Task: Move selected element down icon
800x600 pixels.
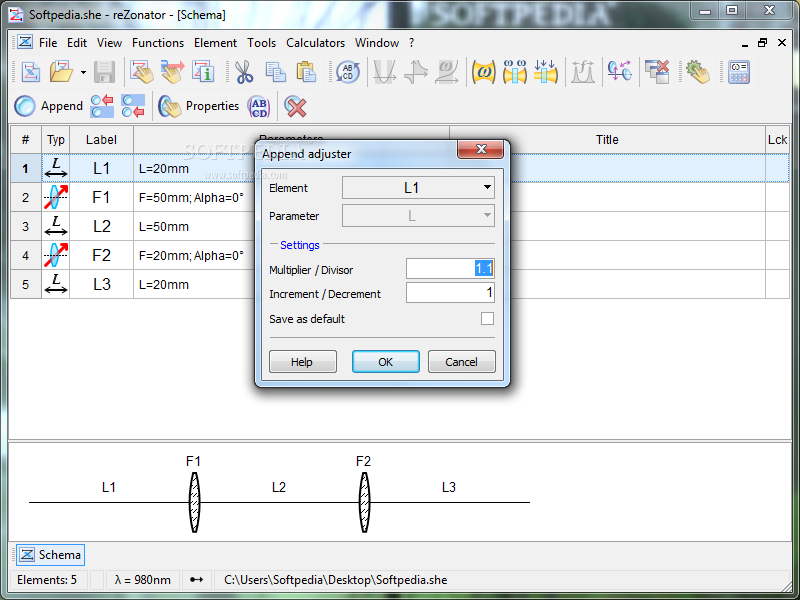Action: 133,106
